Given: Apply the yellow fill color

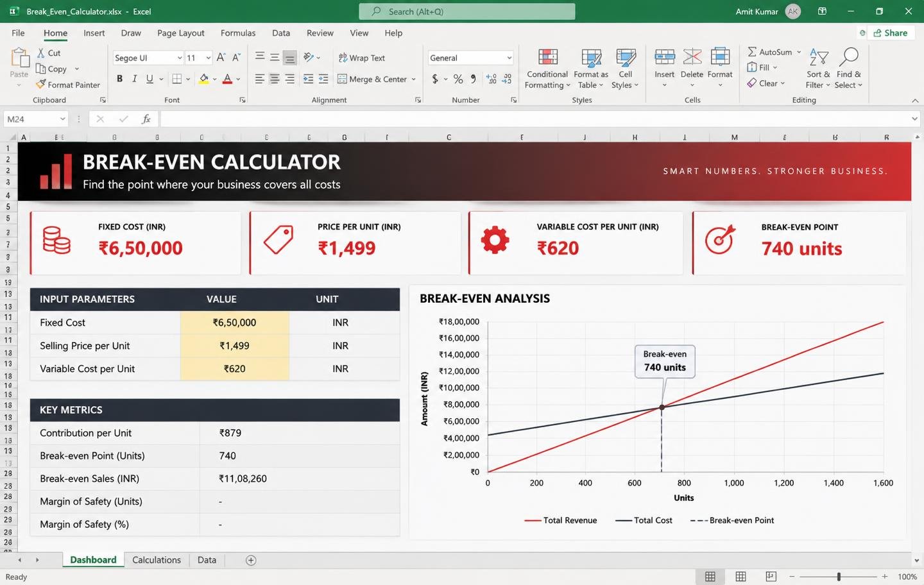Looking at the screenshot, I should pos(204,79).
